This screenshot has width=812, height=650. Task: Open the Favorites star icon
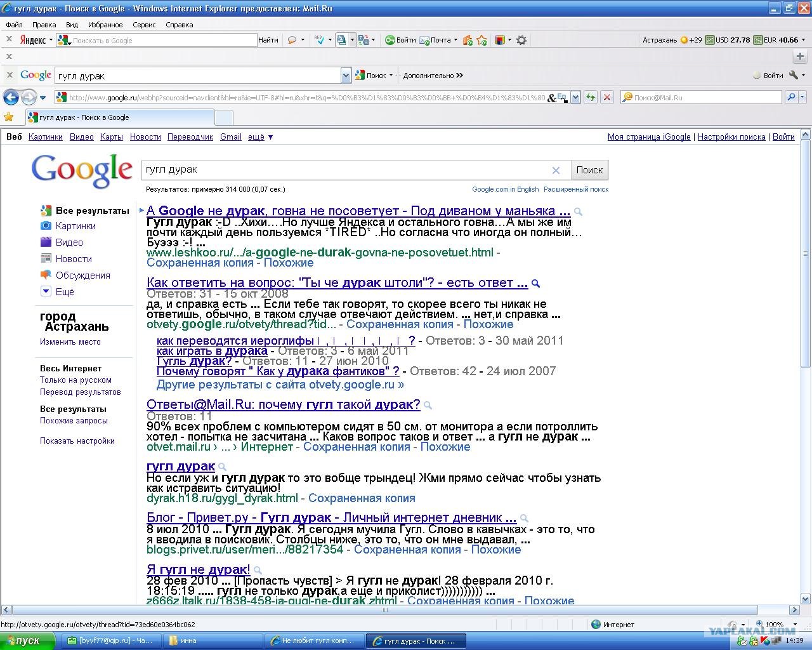pyautogui.click(x=8, y=117)
